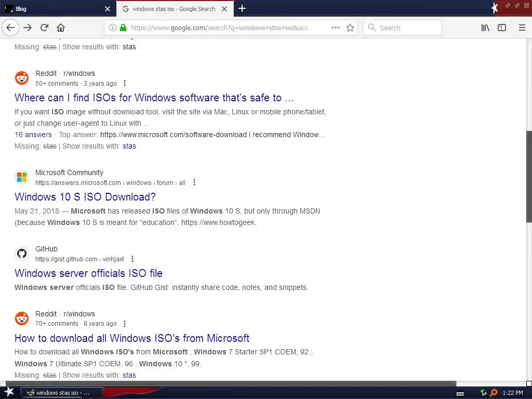Go forward one page in history
The width and height of the screenshot is (532, 399).
click(28, 28)
